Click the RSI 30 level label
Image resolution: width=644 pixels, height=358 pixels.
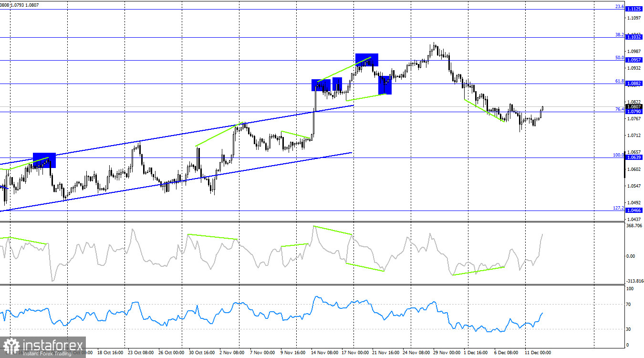629,329
